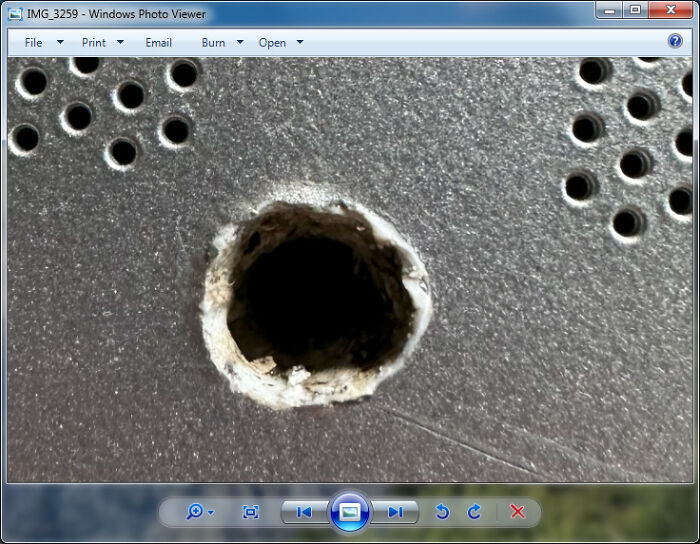
Task: Expand the Print dropdown arrow
Action: pos(120,43)
